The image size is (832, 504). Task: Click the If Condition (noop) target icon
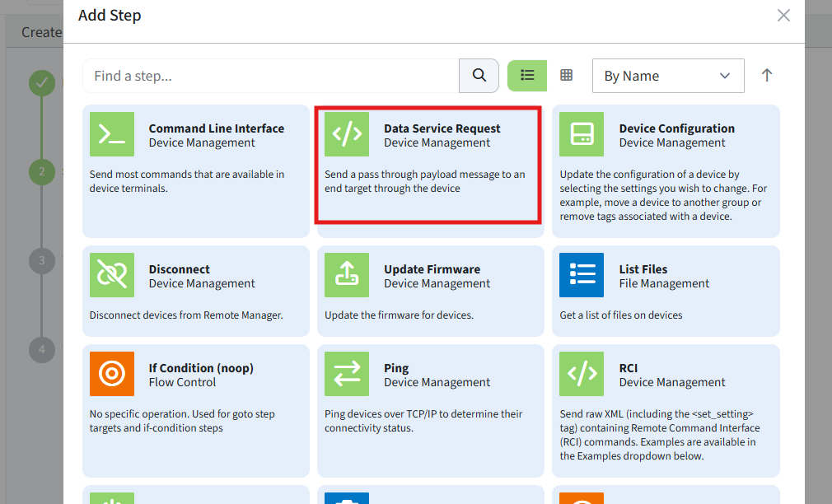pos(112,374)
